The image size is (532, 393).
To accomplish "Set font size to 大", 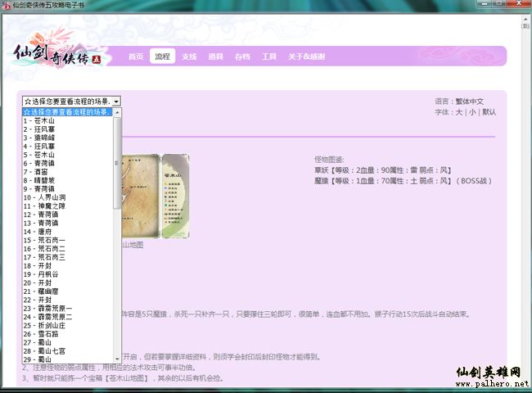I will pos(459,112).
